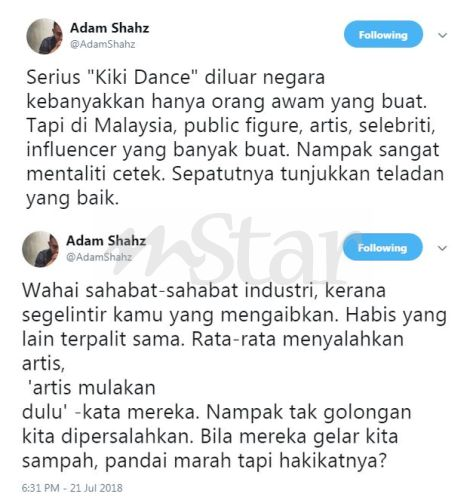The image size is (467, 500).
Task: Click the "mentaliti cetek" text in the first tweet
Action: 96,174
